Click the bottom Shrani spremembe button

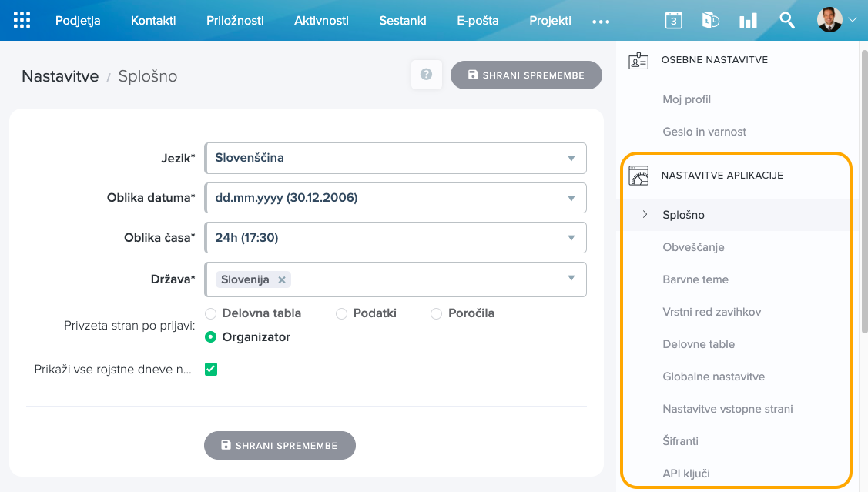(x=280, y=445)
